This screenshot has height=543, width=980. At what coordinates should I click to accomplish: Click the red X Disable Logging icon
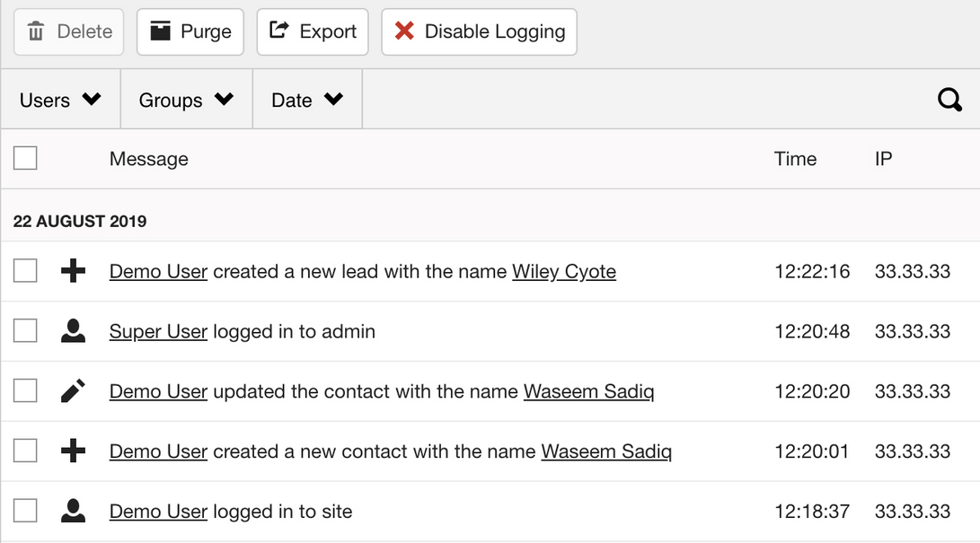404,31
